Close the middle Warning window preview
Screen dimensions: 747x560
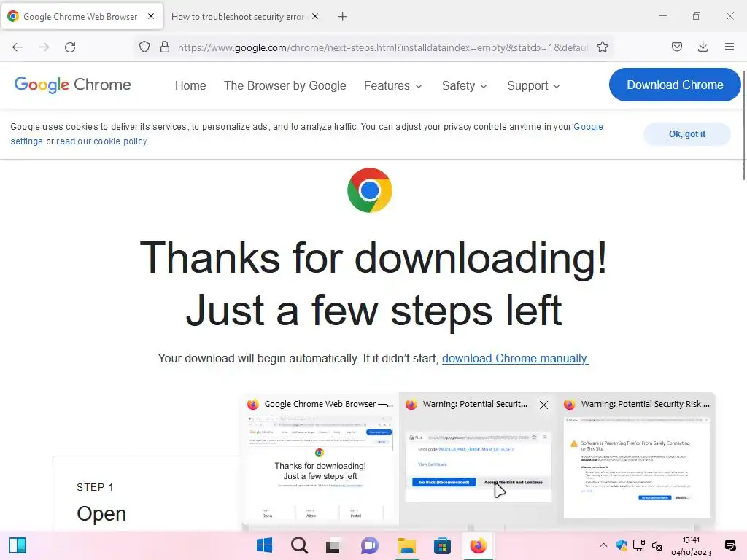coord(543,405)
